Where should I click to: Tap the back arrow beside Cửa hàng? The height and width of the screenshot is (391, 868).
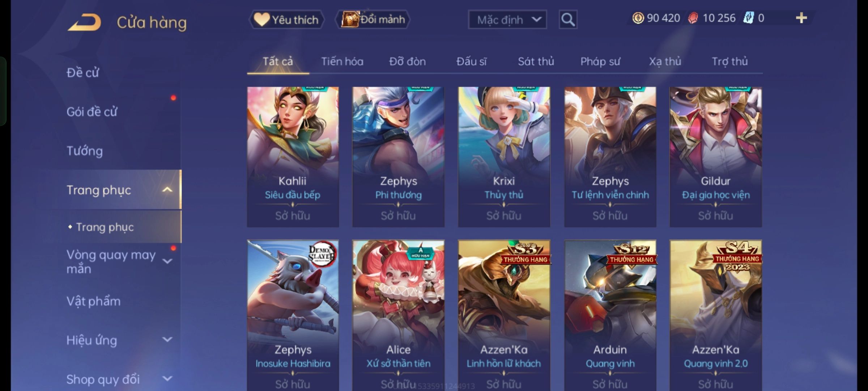point(84,22)
